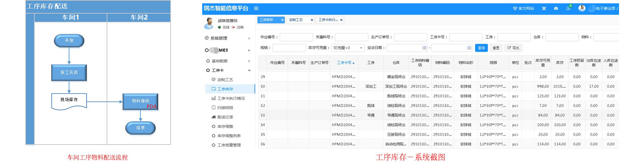Collapse the 工序卡 menu group
644x163 pixels.
(x=228, y=70)
